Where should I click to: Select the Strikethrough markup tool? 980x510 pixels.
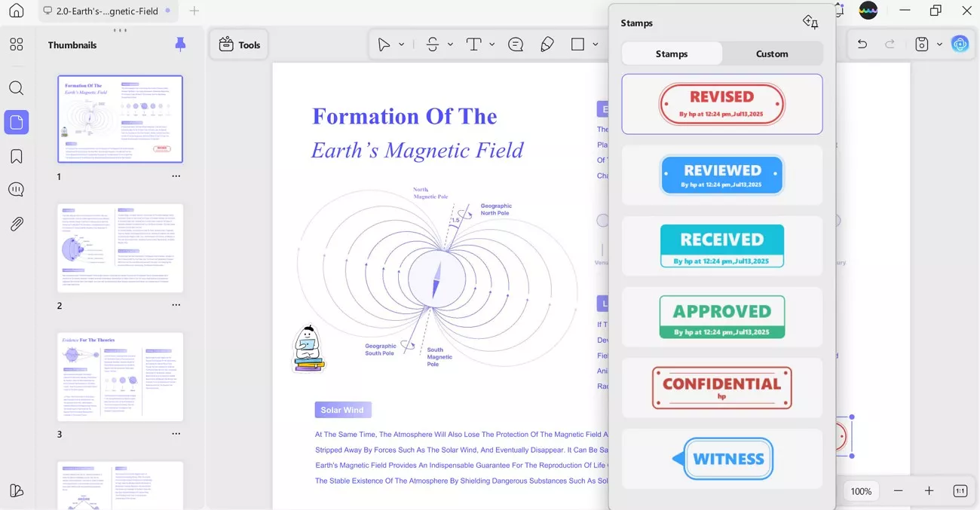pyautogui.click(x=433, y=44)
